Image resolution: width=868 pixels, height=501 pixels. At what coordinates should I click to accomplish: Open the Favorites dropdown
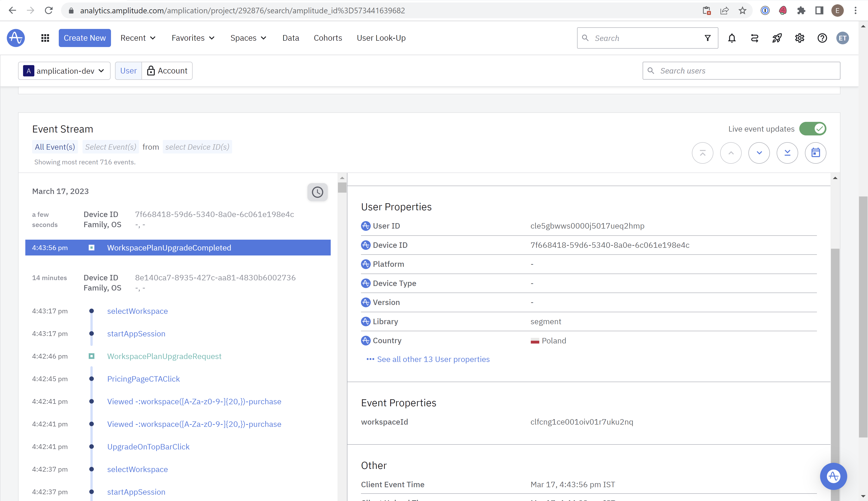coord(193,38)
